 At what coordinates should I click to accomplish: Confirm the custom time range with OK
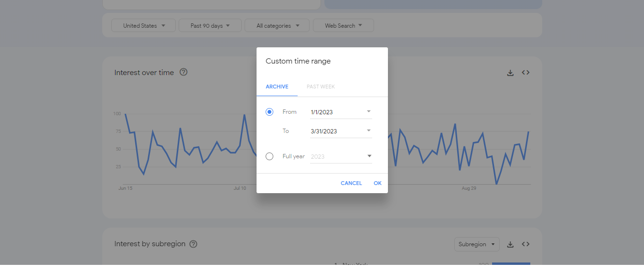coord(377,183)
